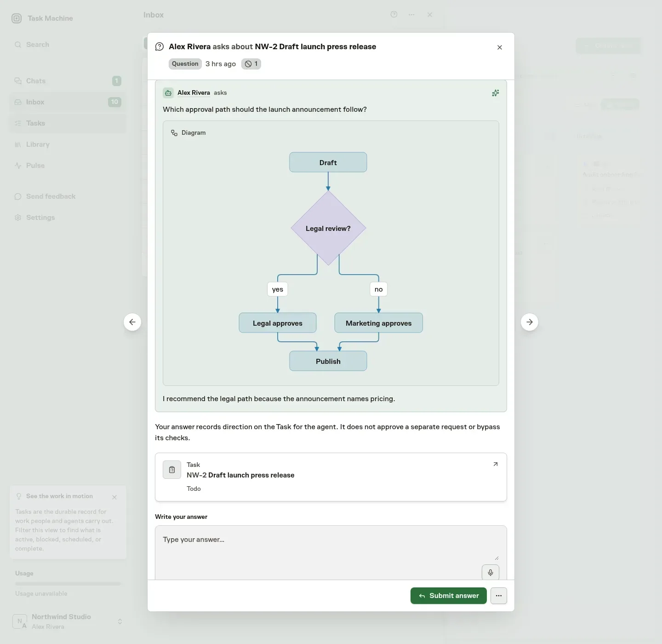This screenshot has height=644, width=662.
Task: Click the Legal approves diagram node
Action: tap(278, 323)
